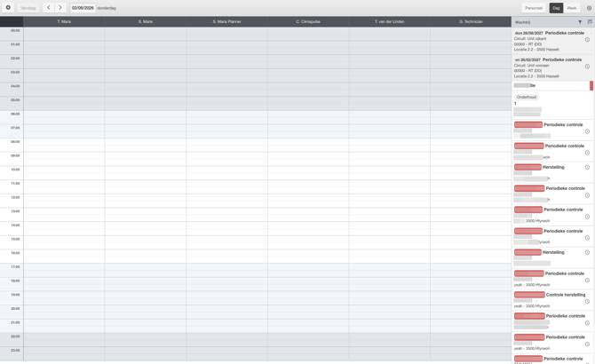The width and height of the screenshot is (595, 364).
Task: Select the S. Maris Planner column header
Action: pyautogui.click(x=227, y=21)
